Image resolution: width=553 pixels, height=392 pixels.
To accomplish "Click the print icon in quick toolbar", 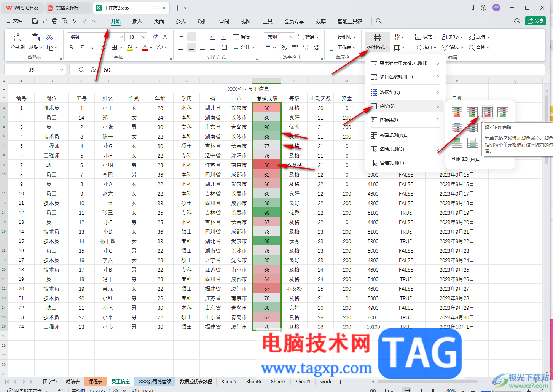I will [55, 21].
